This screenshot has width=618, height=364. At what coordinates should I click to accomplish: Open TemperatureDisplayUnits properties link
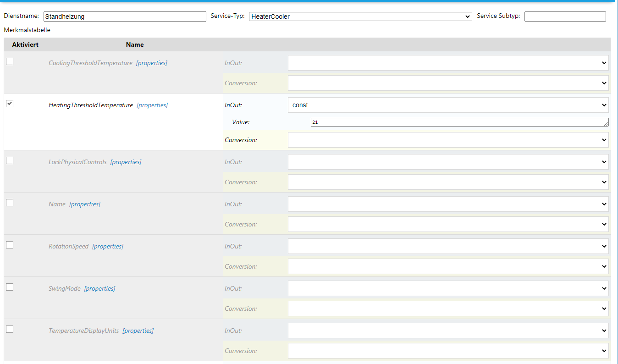(138, 331)
